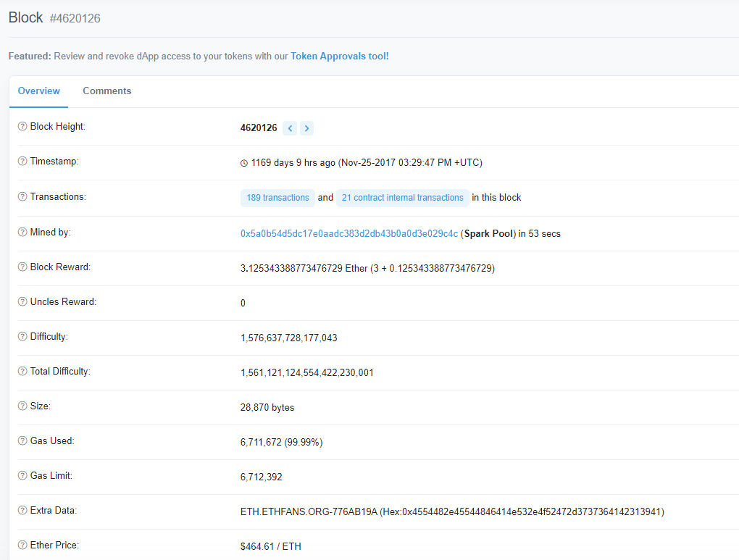Screen dimensions: 739x560
Task: Click help icon beside Gas Used
Action: click(22, 441)
